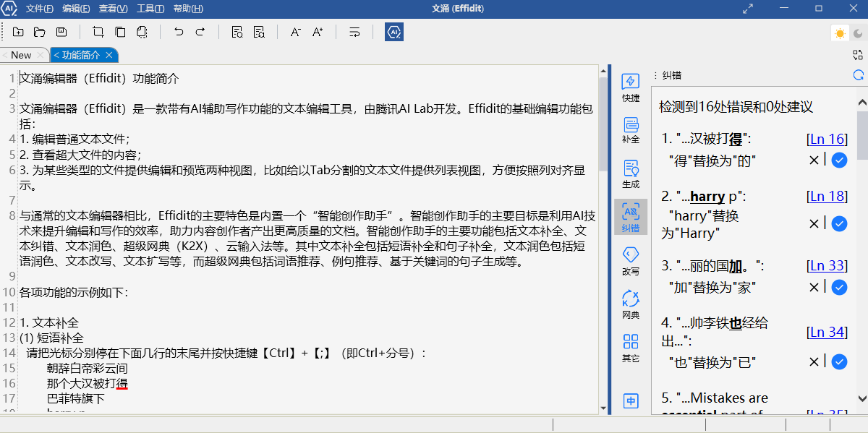Refresh the 纠错 error check results
Image resolution: width=868 pixels, height=433 pixels.
858,74
